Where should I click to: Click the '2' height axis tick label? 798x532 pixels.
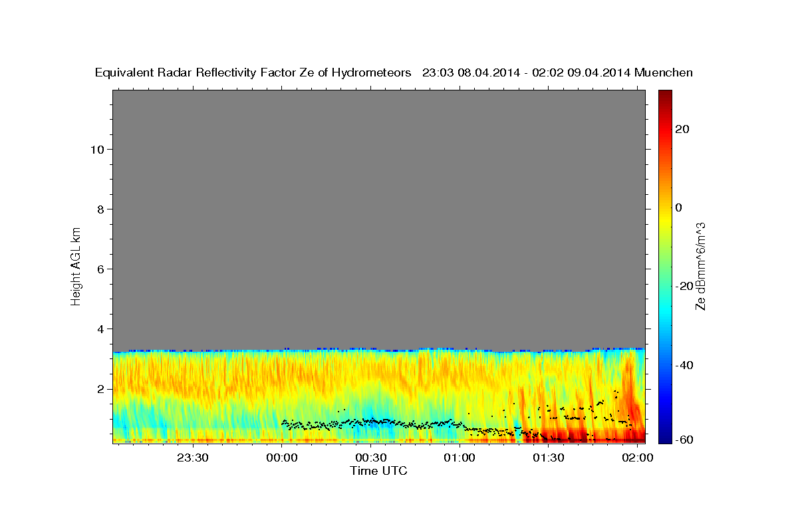(100, 388)
